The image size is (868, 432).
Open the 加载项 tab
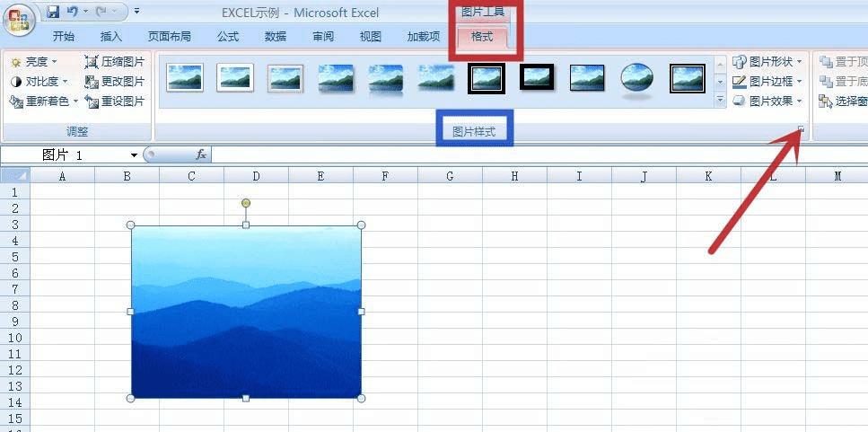pyautogui.click(x=424, y=37)
